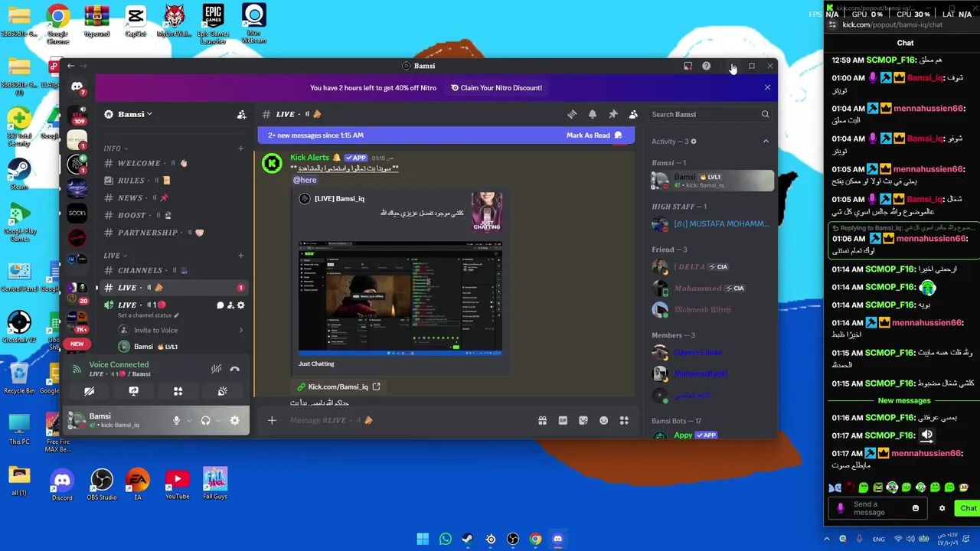
Task: Open headphone output options arrow
Action: [217, 420]
